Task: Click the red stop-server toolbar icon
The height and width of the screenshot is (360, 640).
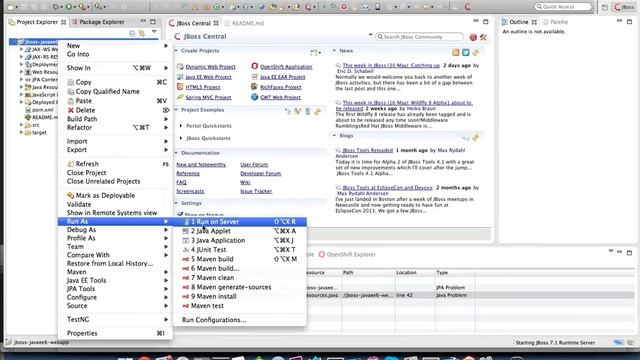Action: pos(344,7)
